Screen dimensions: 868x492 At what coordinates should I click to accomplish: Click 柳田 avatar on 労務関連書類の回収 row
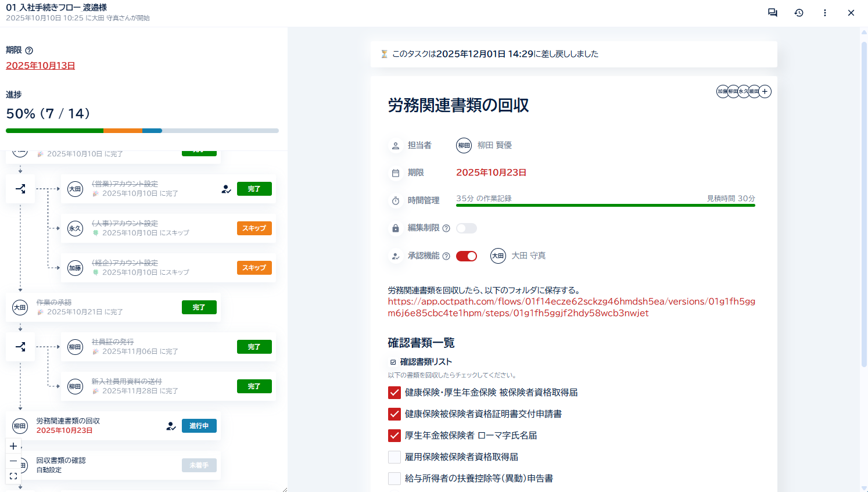click(20, 426)
